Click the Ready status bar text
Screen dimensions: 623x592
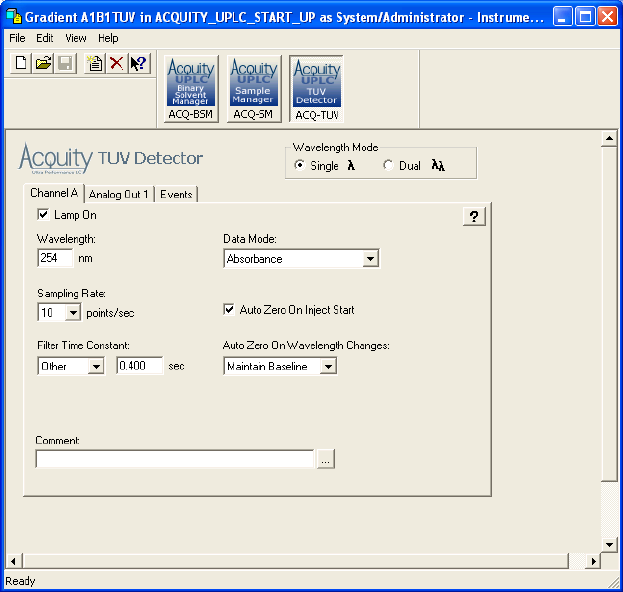20,581
